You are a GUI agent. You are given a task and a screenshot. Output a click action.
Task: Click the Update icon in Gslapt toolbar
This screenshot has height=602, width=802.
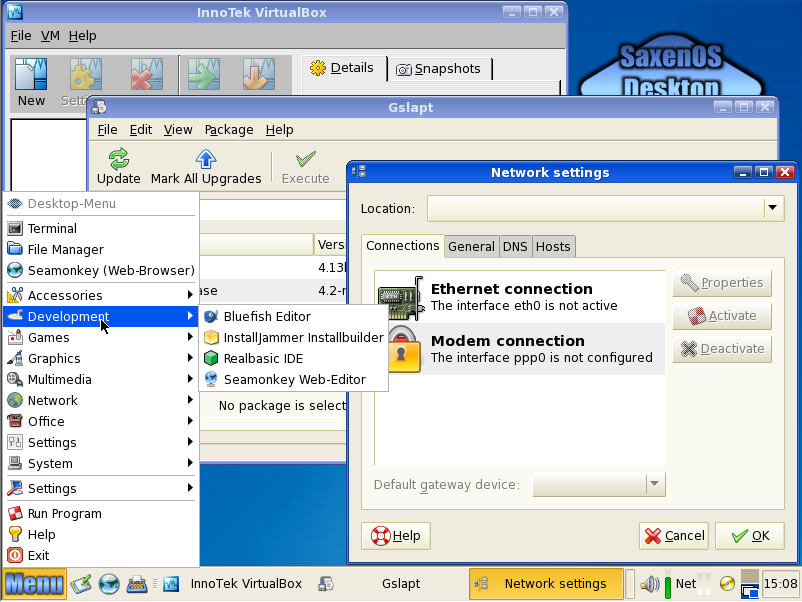click(x=119, y=160)
